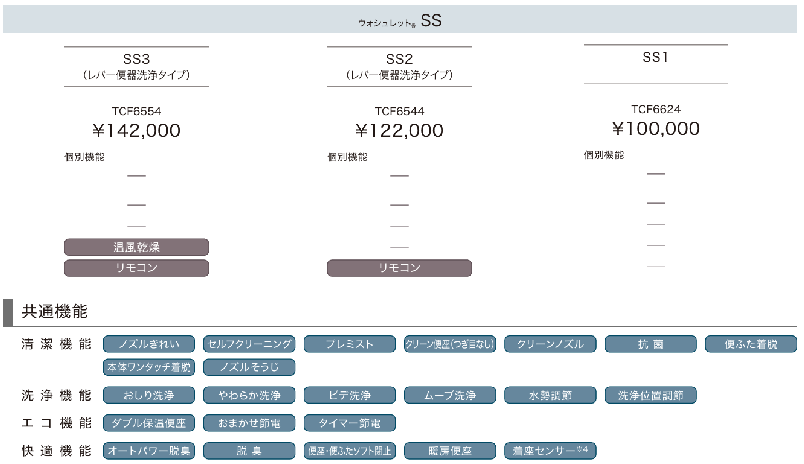The height and width of the screenshot is (464, 804).
Task: Click 個別機能 label under SS1
Action: click(x=604, y=155)
